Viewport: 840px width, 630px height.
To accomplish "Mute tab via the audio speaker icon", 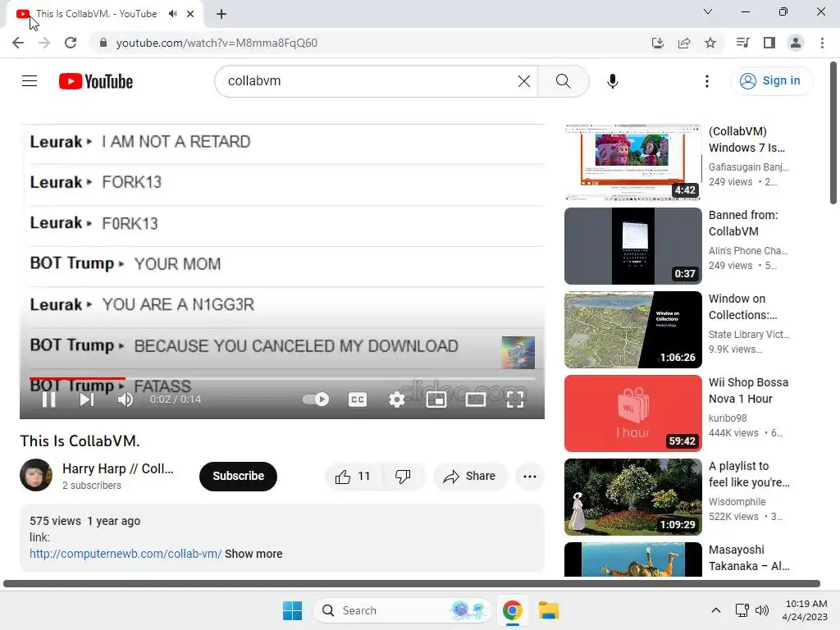I will pyautogui.click(x=172, y=14).
